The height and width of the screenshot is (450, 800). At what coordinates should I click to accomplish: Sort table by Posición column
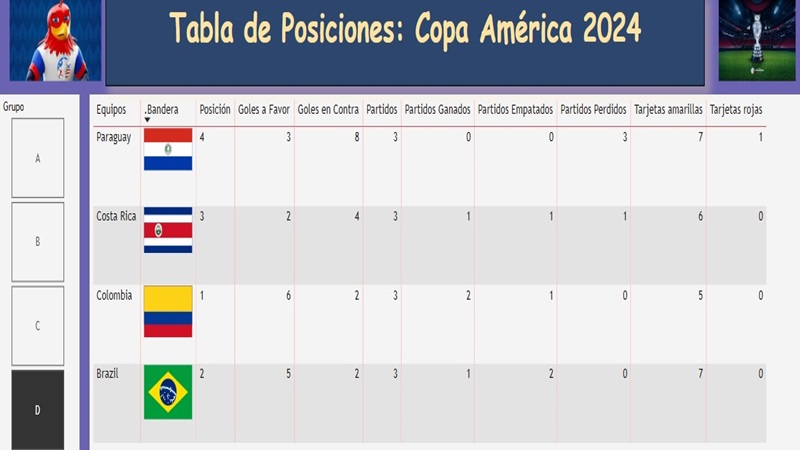click(215, 109)
